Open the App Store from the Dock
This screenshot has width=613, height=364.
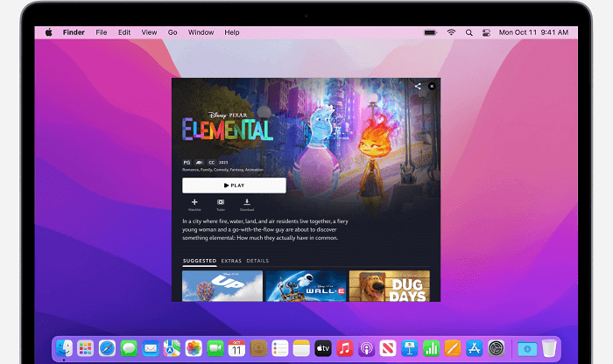pos(475,348)
